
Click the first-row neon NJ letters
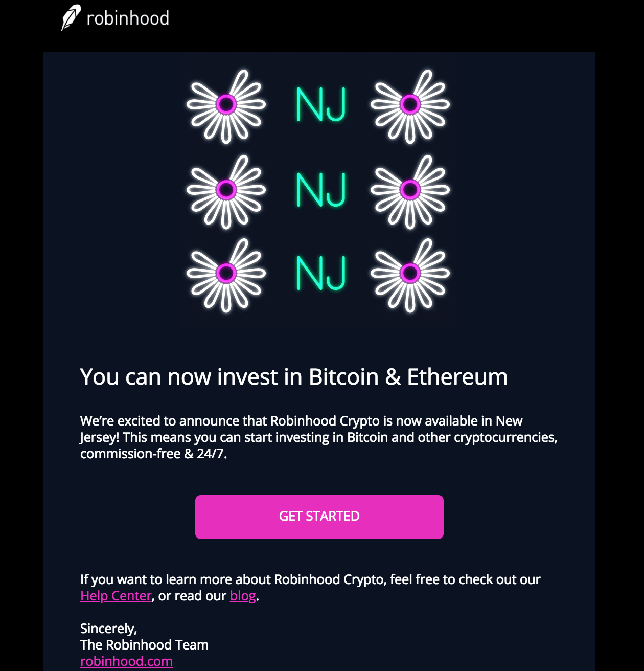click(x=321, y=104)
